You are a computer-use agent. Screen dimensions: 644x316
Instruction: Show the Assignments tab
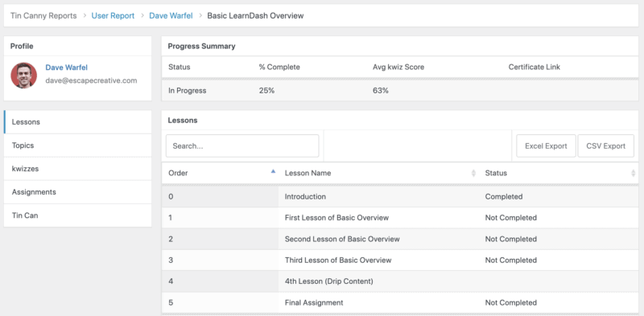click(77, 192)
